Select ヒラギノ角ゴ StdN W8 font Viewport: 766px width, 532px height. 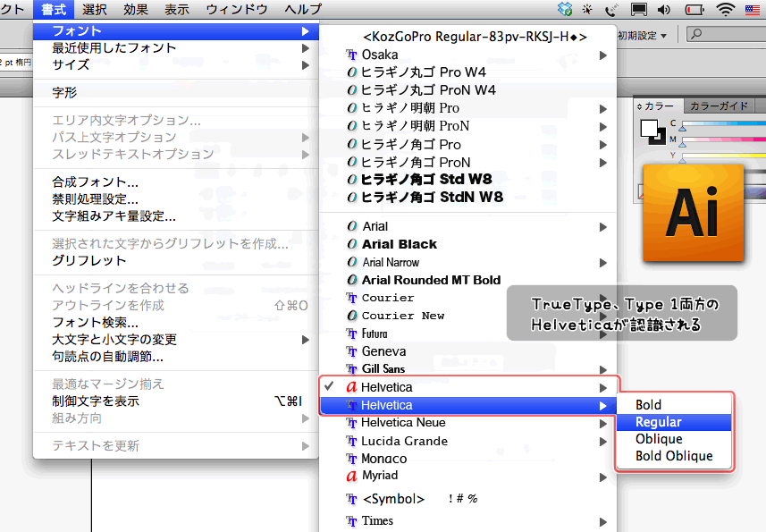tap(468, 198)
